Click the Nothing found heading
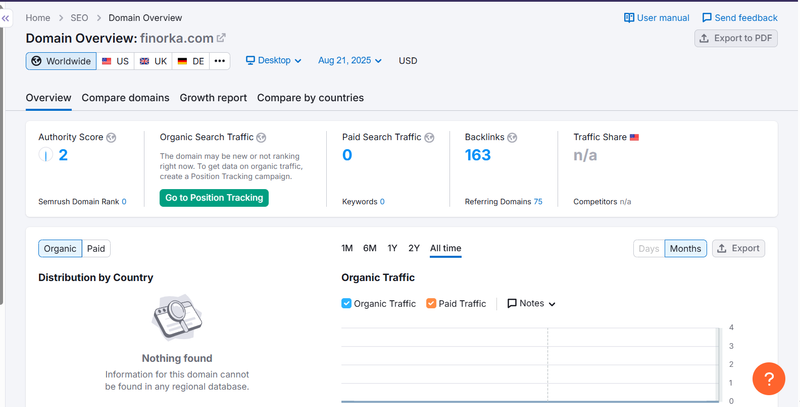The width and height of the screenshot is (800, 407). point(177,359)
